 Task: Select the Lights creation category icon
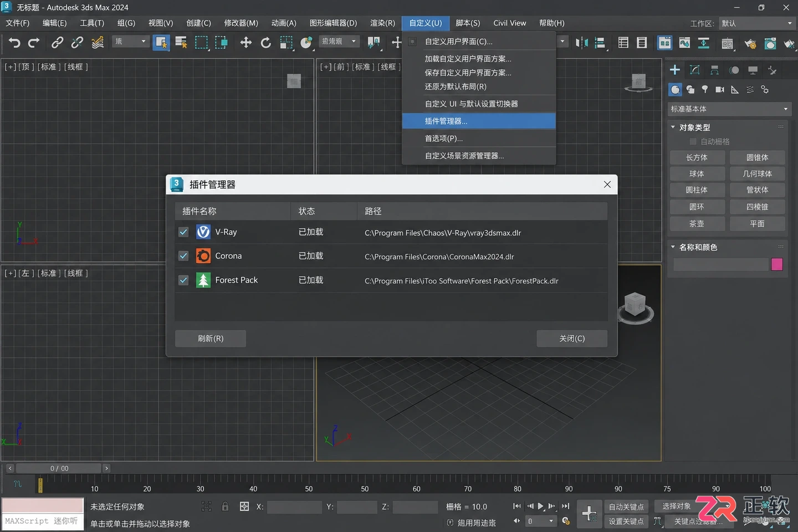[705, 89]
